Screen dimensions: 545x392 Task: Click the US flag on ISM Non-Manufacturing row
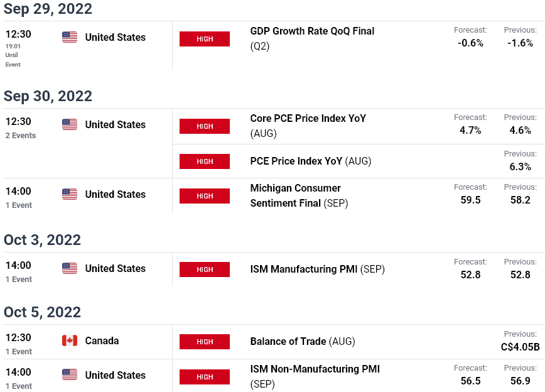[70, 375]
